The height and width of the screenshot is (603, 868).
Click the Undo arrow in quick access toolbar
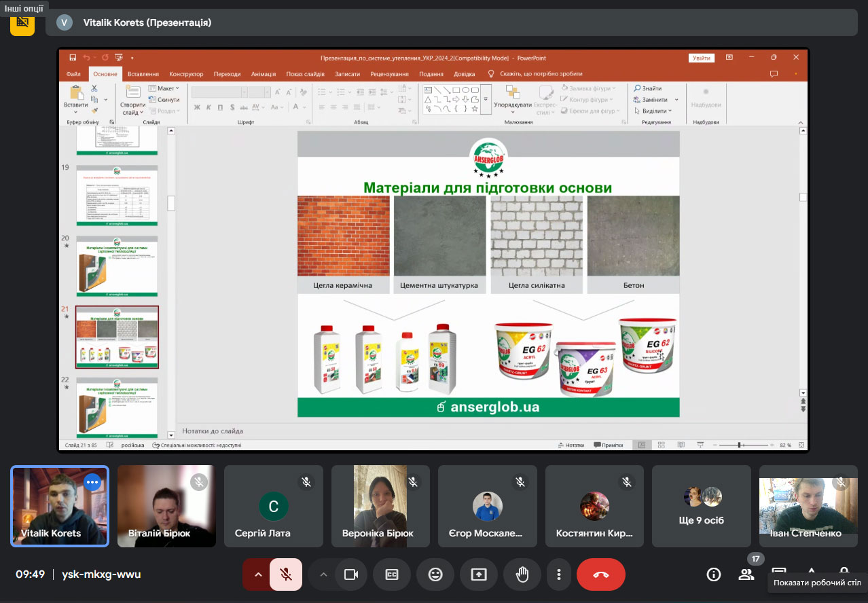[x=86, y=58]
